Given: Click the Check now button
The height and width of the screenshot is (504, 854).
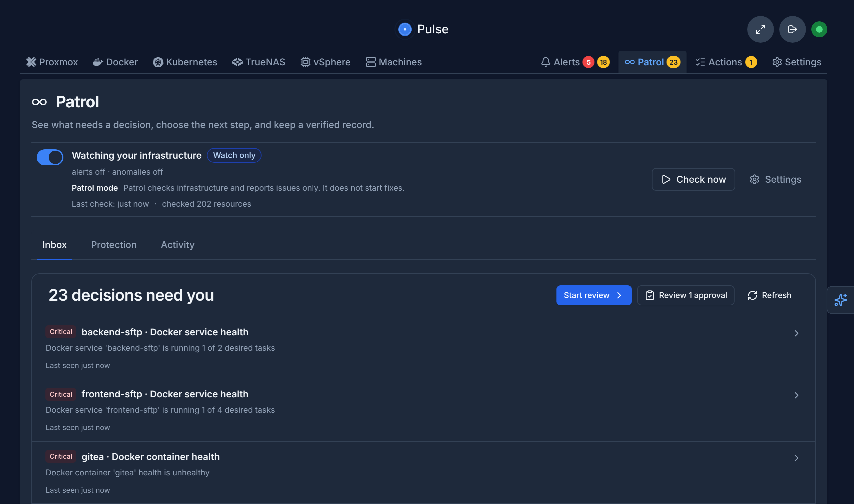Looking at the screenshot, I should point(693,179).
